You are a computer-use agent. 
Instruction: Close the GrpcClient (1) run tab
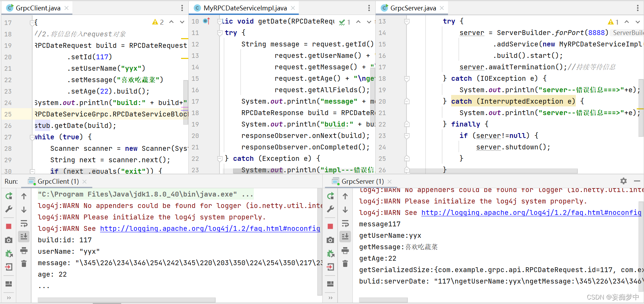point(84,181)
